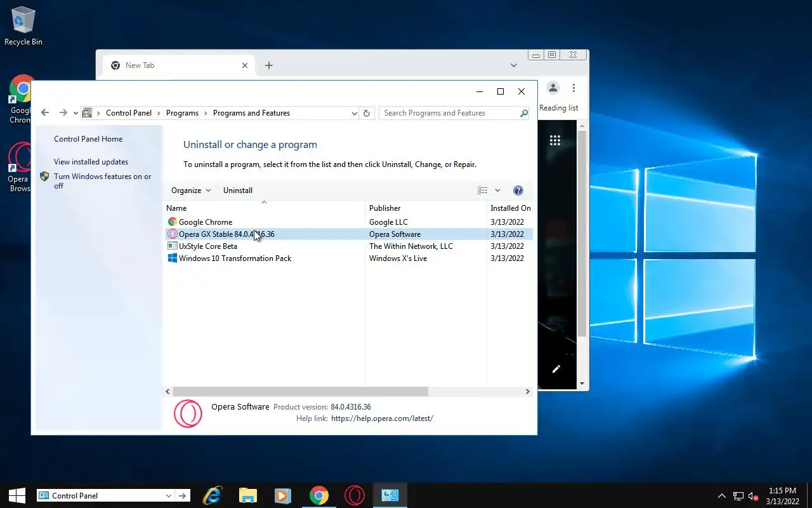Open View installed updates link
This screenshot has width=812, height=508.
coord(91,162)
